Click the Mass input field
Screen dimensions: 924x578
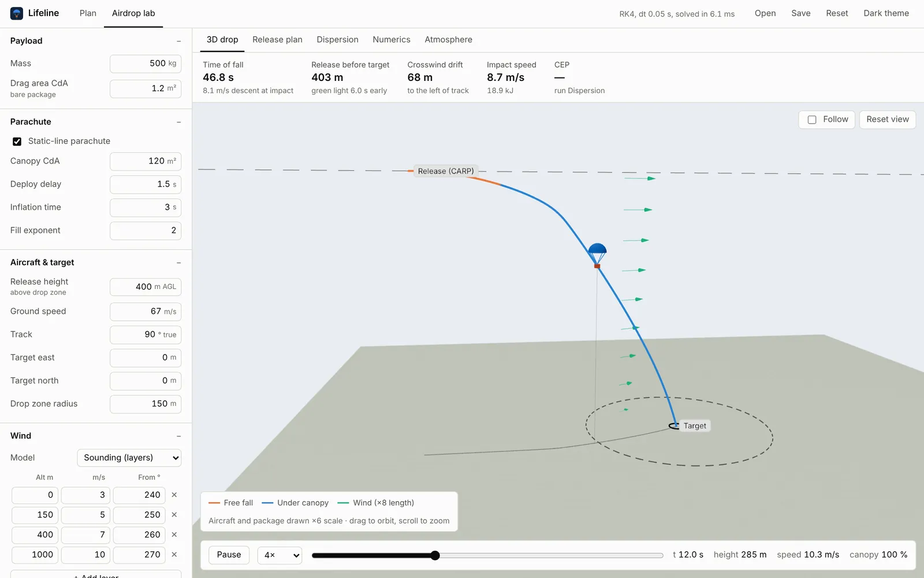(146, 64)
